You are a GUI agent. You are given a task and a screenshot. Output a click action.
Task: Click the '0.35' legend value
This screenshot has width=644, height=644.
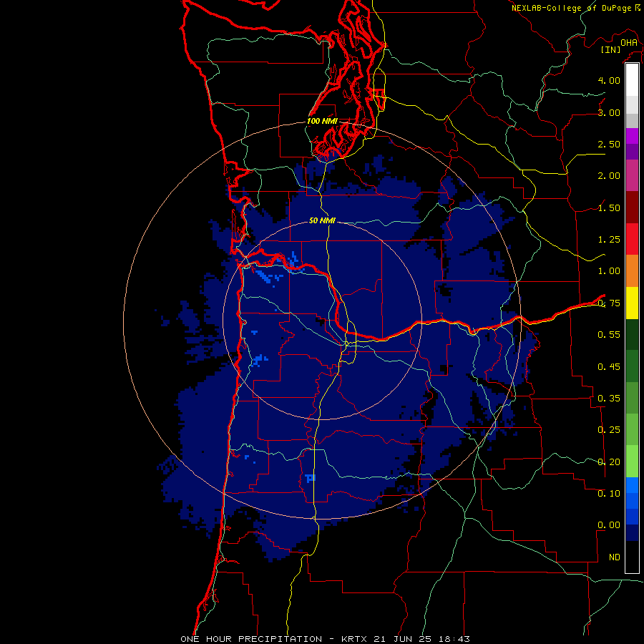(x=609, y=398)
